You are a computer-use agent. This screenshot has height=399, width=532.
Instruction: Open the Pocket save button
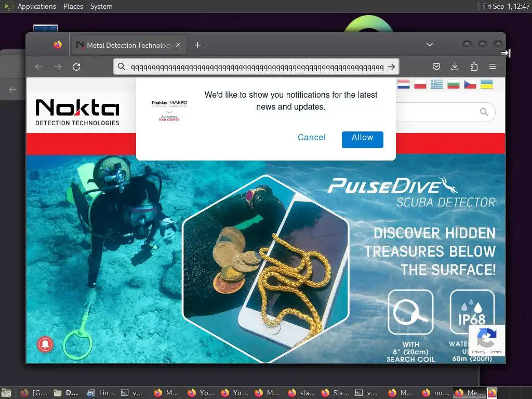[436, 66]
